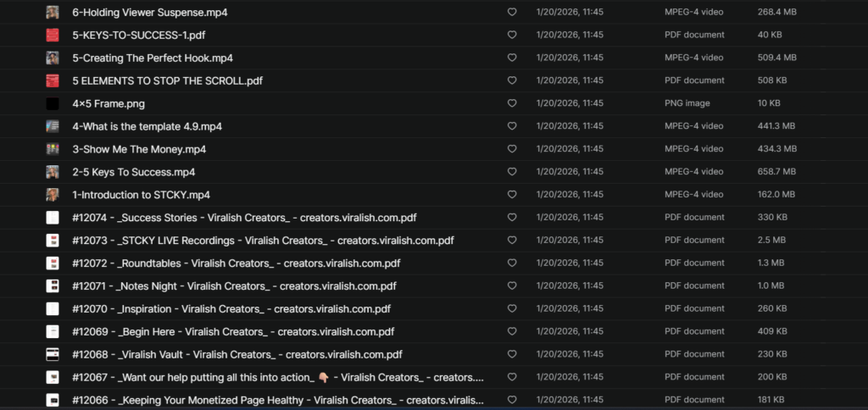Favorite 4-What is the template 4.9.mp4
The height and width of the screenshot is (410, 868).
[512, 126]
